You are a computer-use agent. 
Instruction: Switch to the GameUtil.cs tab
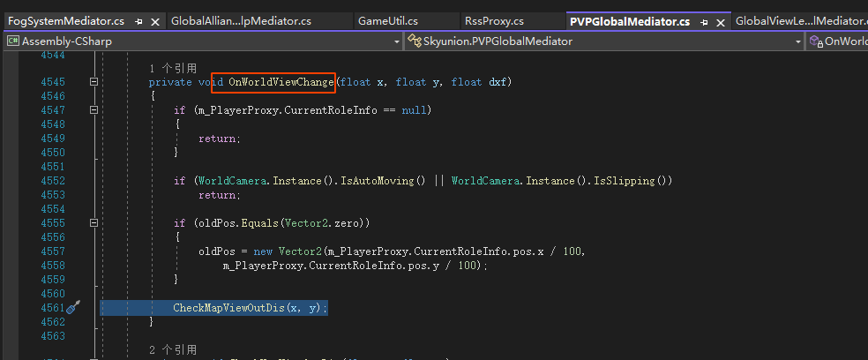point(388,20)
